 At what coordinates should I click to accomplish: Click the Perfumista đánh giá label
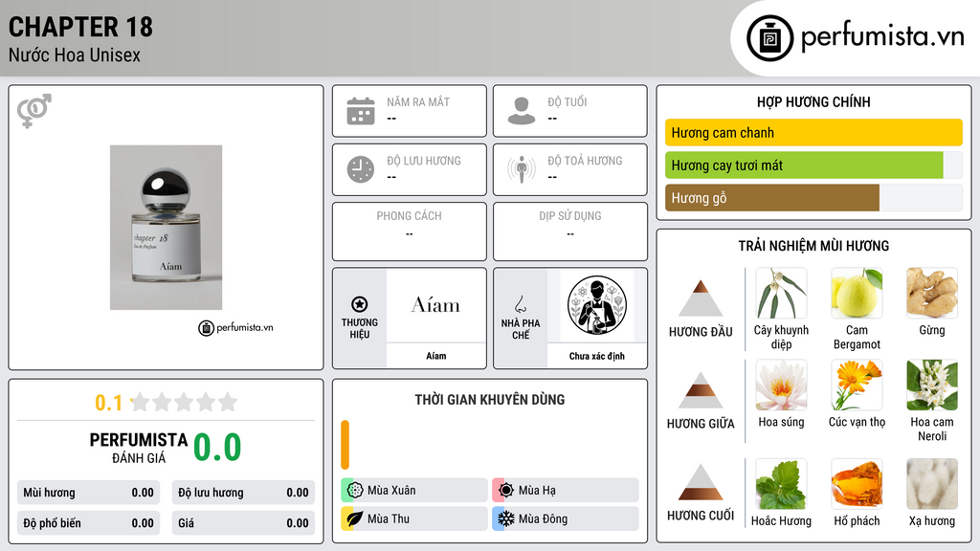[x=139, y=448]
